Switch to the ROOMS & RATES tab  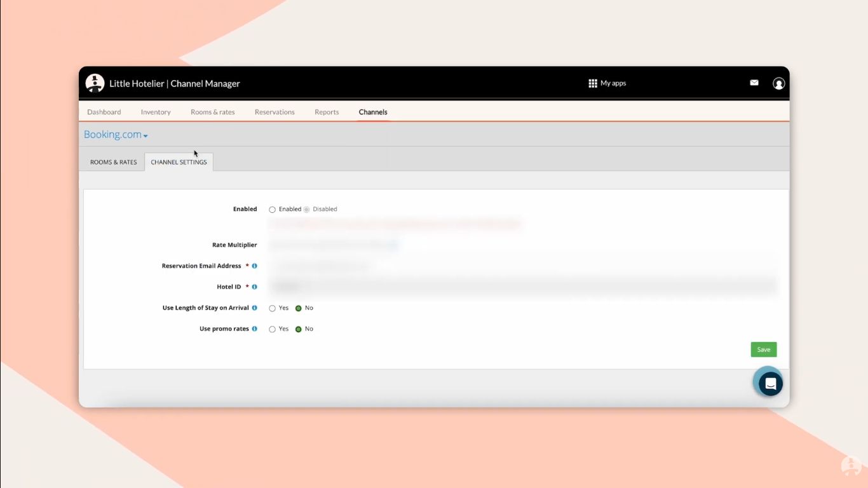(114, 162)
